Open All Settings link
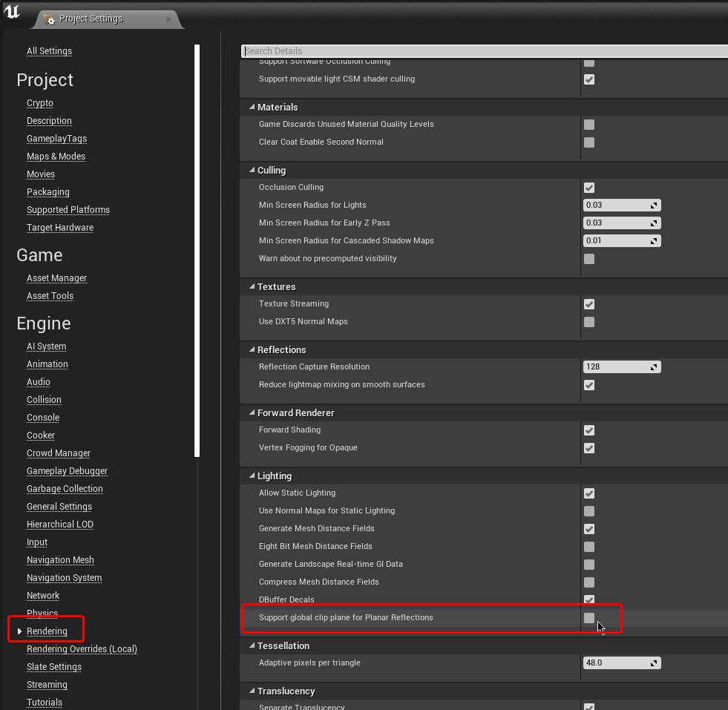Screen dimensions: 728x710 (x=49, y=51)
